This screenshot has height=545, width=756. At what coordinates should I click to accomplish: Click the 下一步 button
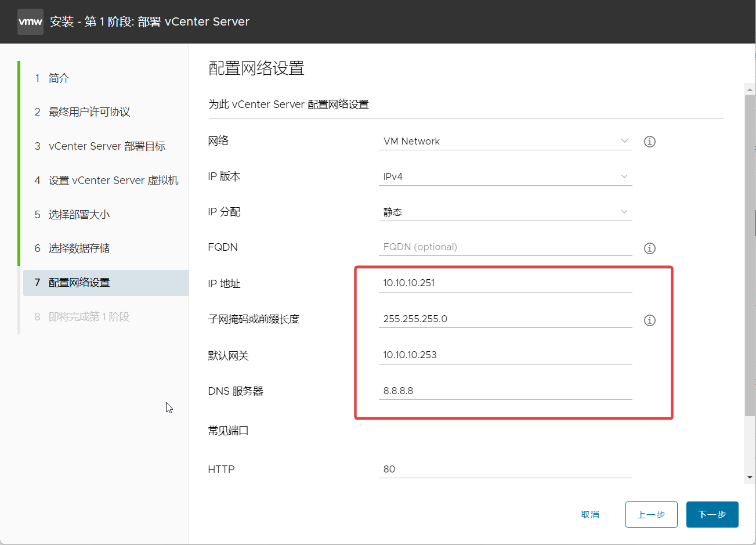[712, 514]
